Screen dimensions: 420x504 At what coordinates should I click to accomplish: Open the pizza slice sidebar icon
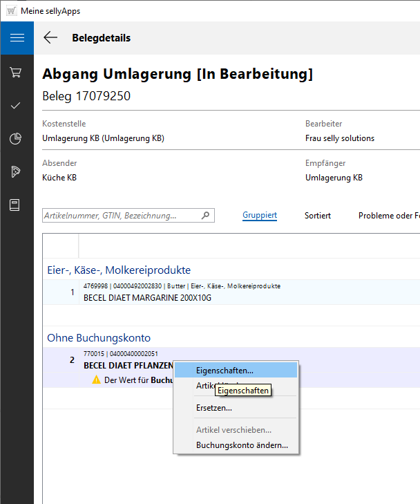16,171
